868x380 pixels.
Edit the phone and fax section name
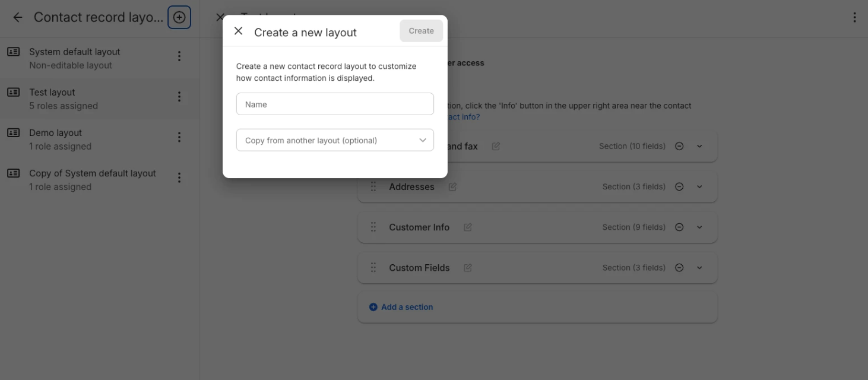(x=496, y=146)
